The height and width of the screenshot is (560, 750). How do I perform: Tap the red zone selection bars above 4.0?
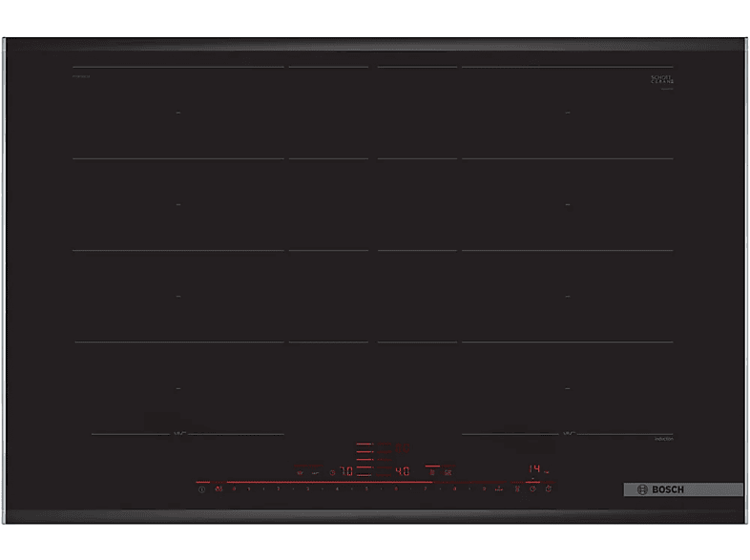367,454
